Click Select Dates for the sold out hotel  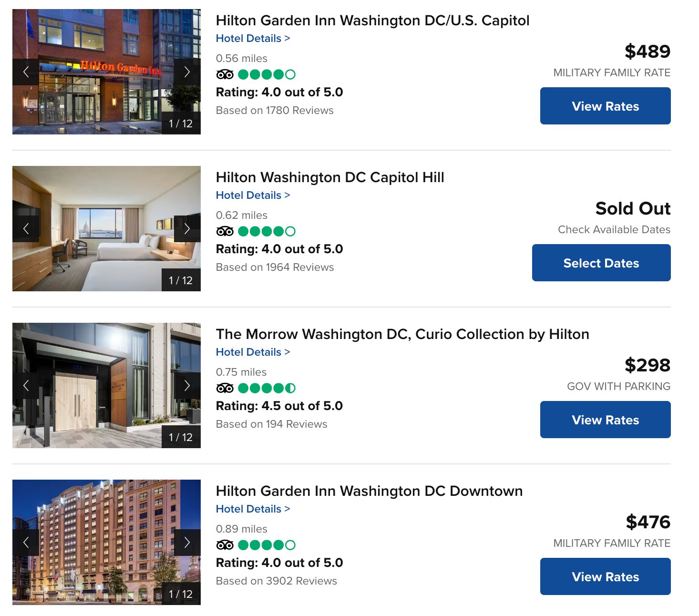tap(601, 263)
